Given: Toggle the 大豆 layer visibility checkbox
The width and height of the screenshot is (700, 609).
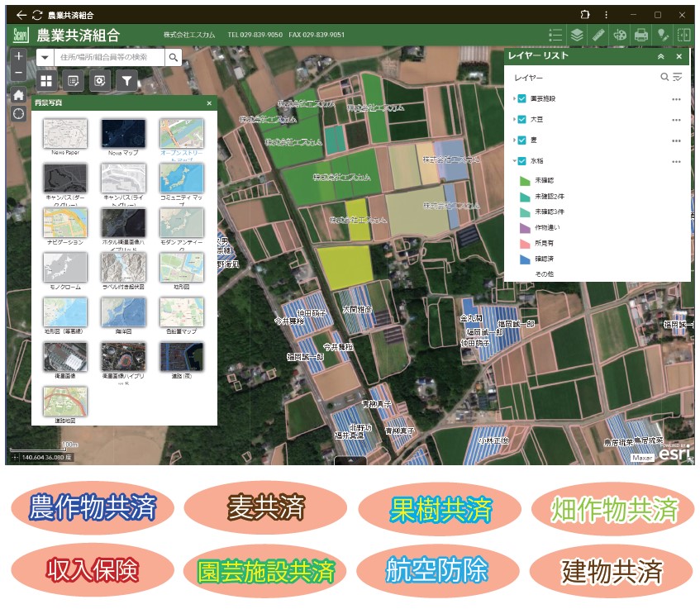Looking at the screenshot, I should click(522, 120).
